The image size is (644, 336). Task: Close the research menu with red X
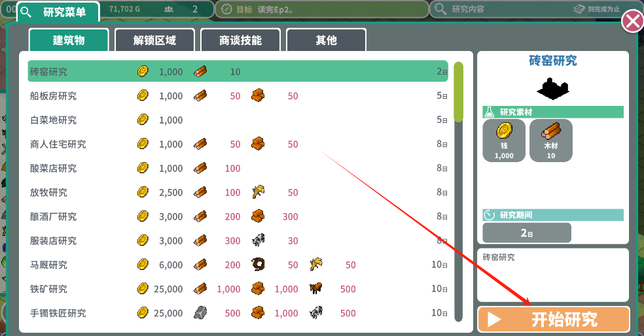pyautogui.click(x=632, y=22)
